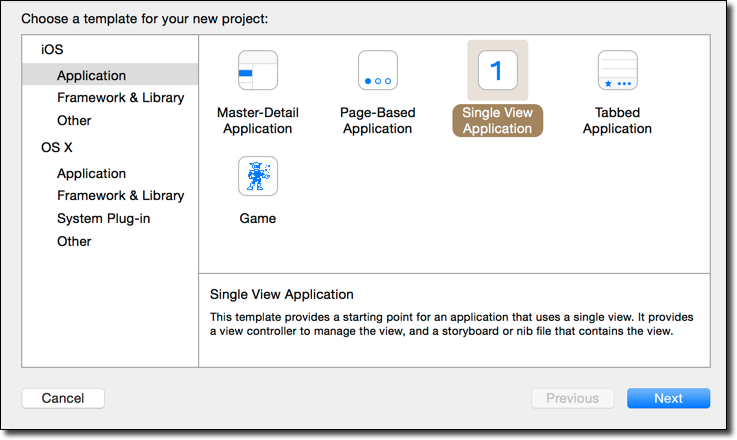Pick the Single View Application icon
The image size is (737, 440).
pyautogui.click(x=497, y=71)
